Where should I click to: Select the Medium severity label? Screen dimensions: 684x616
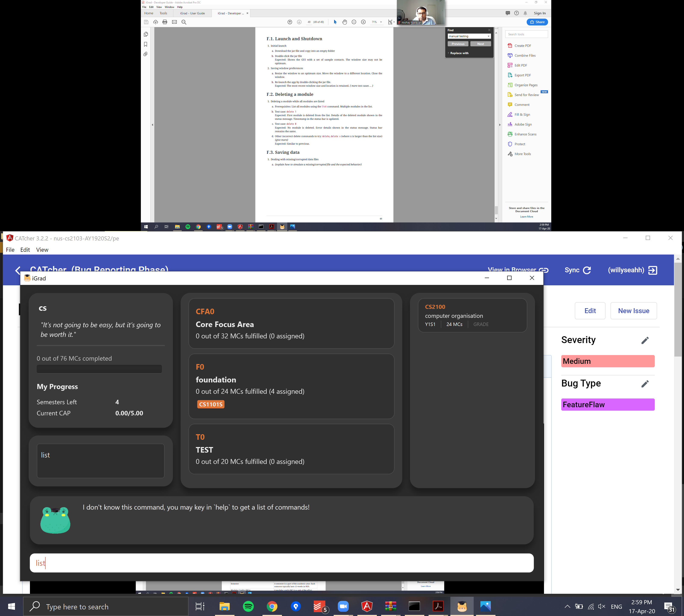point(607,361)
